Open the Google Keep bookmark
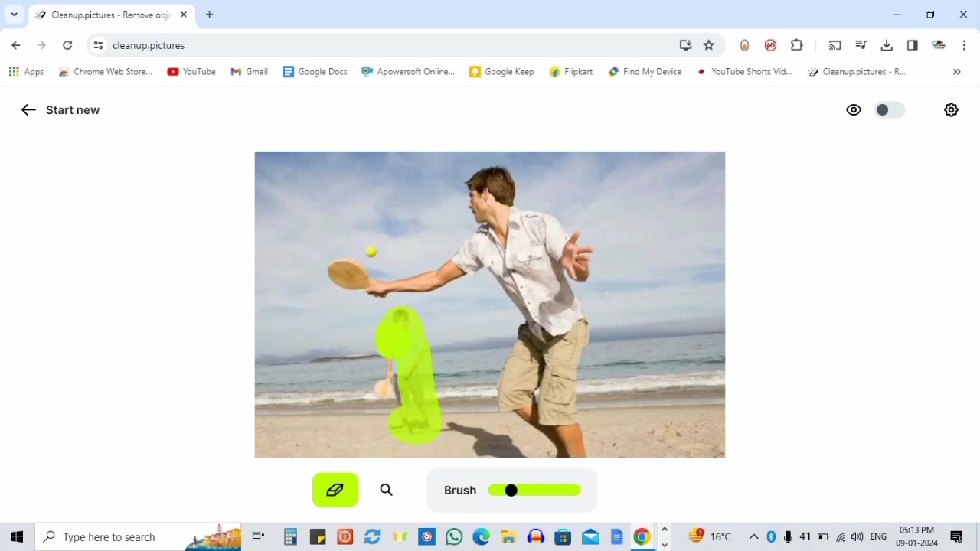This screenshot has height=551, width=980. [x=501, y=72]
